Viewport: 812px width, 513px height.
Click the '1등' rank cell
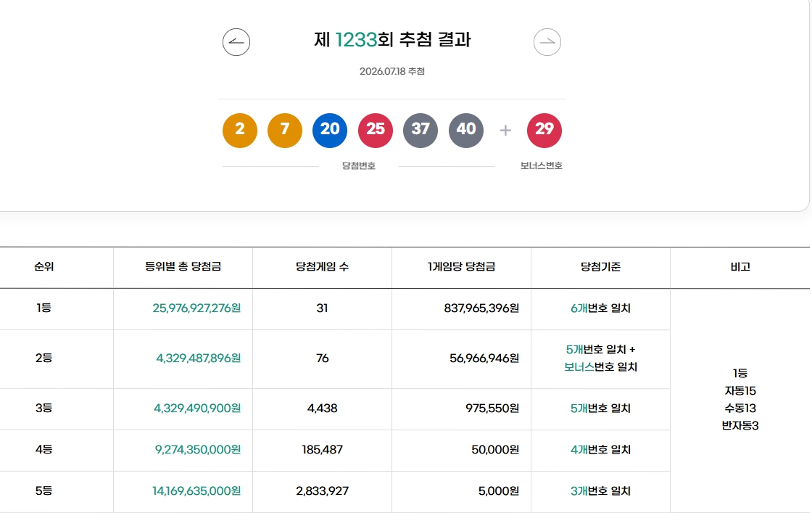point(43,308)
